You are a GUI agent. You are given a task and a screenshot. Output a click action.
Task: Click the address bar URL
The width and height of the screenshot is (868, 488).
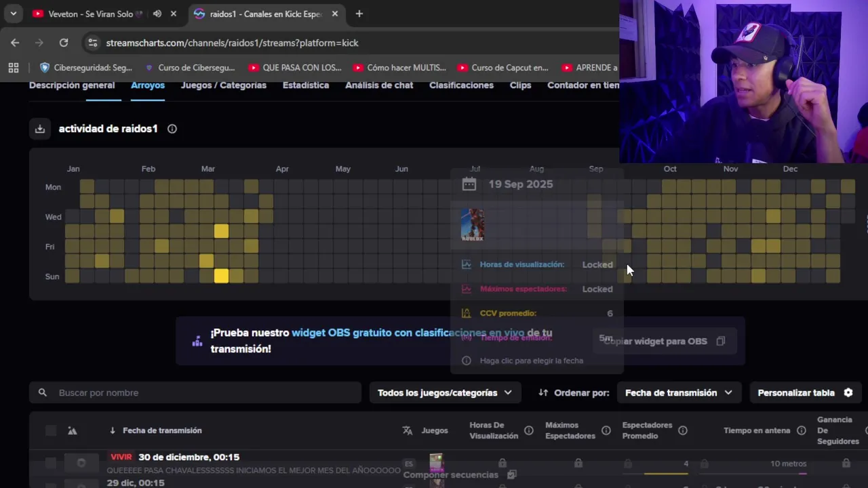[233, 43]
